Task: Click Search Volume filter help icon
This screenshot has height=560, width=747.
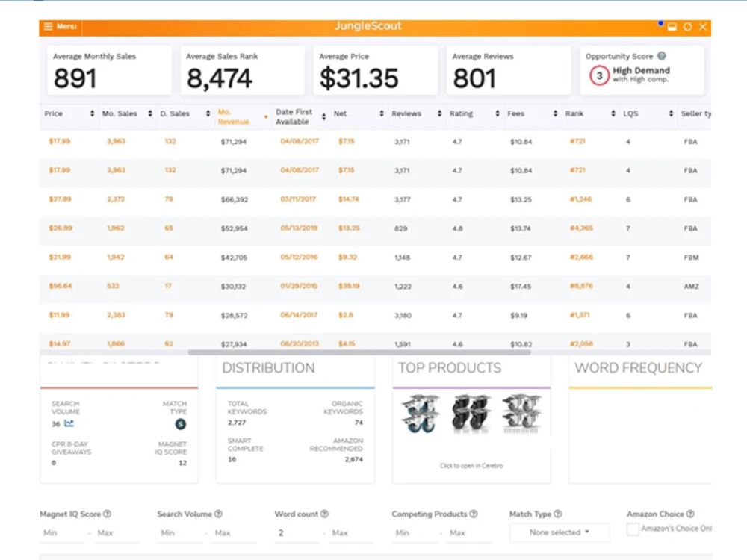Action: [x=218, y=514]
